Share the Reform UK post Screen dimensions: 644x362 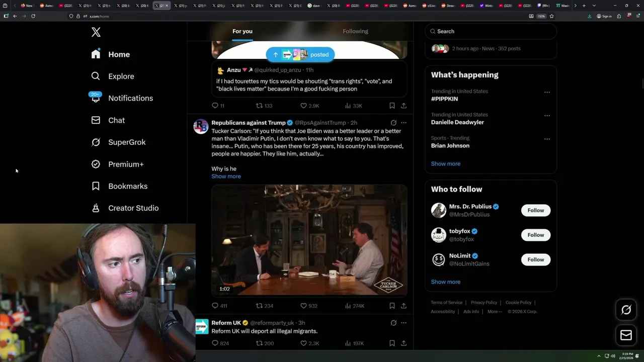pyautogui.click(x=404, y=343)
